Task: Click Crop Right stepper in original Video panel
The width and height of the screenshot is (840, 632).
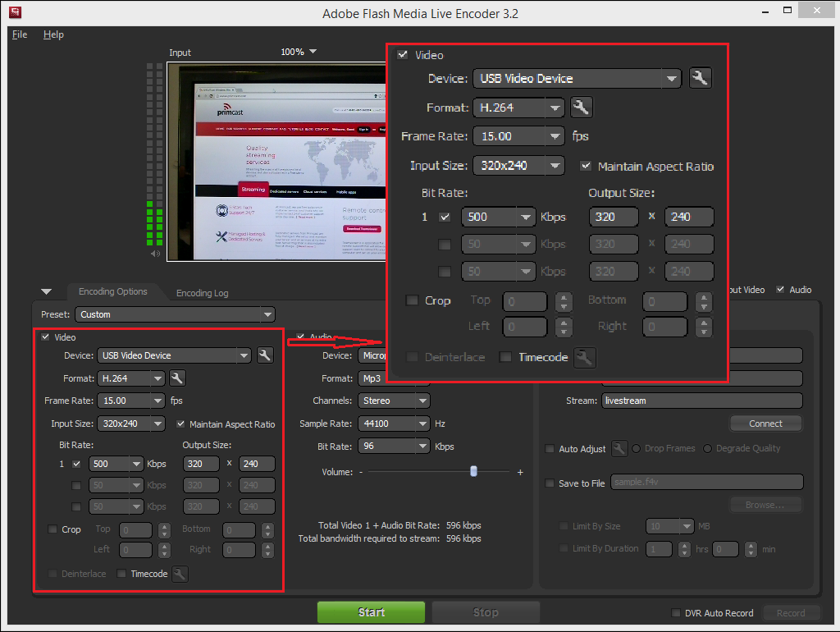Action: pos(267,550)
